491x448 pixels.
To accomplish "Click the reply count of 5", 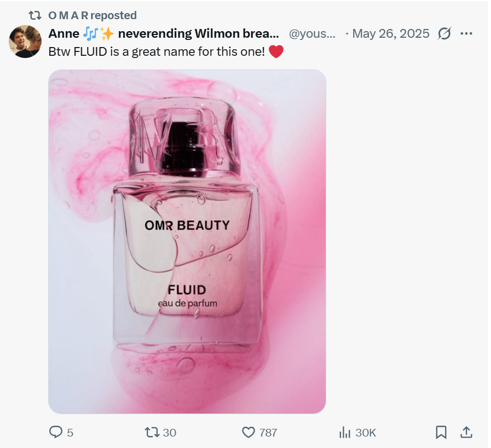I will coord(70,432).
